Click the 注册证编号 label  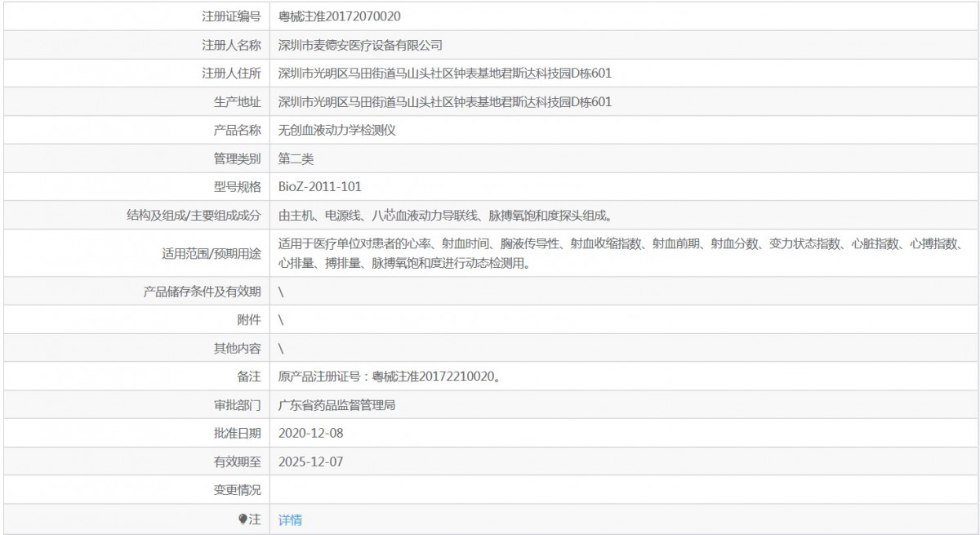point(232,16)
